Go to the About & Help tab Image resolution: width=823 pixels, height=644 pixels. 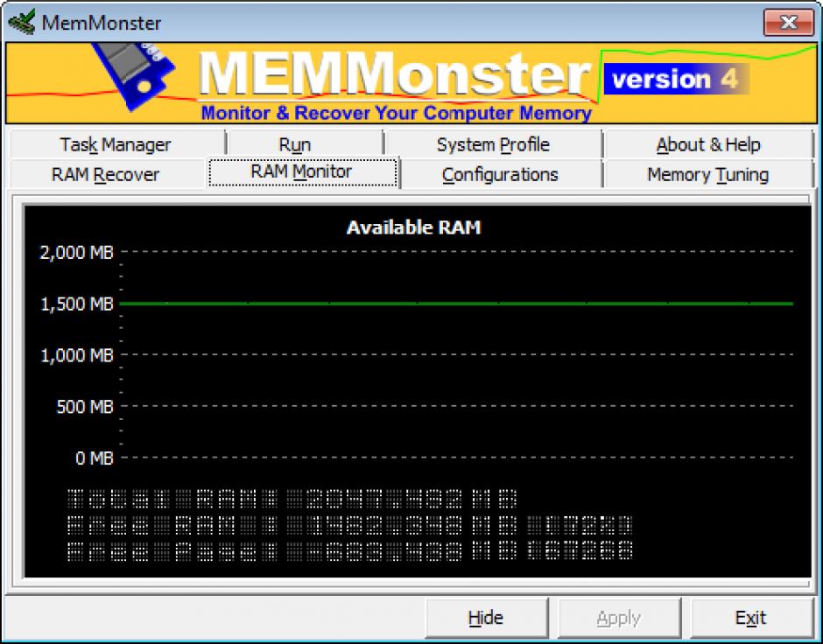coord(708,144)
